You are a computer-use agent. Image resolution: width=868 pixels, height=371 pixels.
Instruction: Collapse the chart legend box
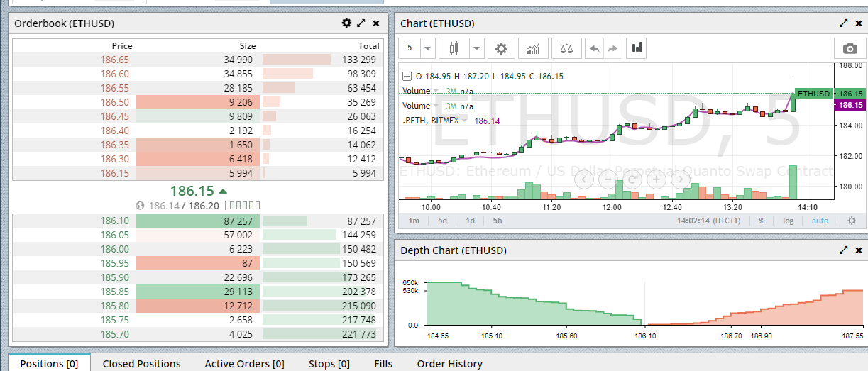(x=407, y=77)
